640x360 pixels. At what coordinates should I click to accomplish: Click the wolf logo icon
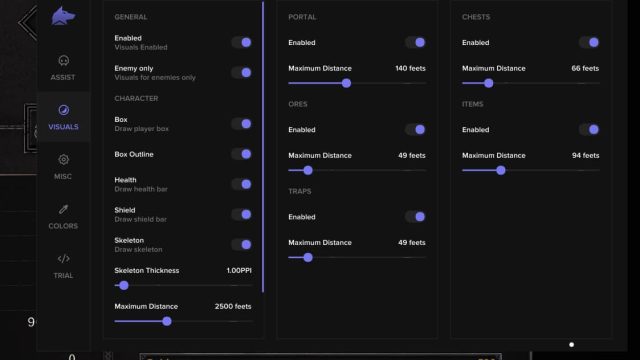(x=63, y=16)
